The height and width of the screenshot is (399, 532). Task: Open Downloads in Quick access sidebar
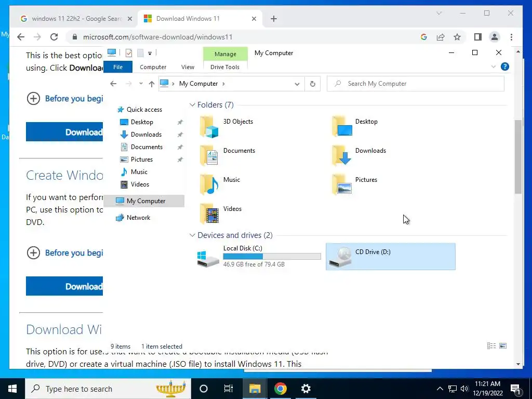(146, 135)
